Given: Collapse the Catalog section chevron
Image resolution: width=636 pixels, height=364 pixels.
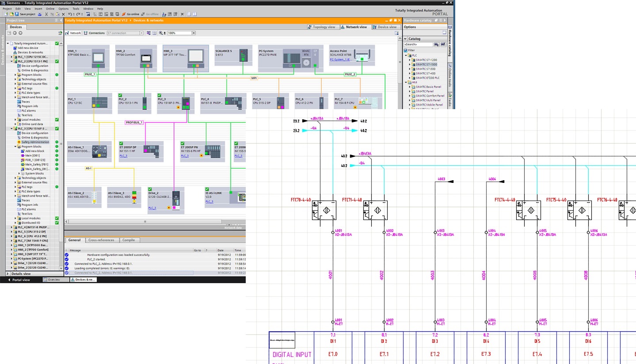Looking at the screenshot, I should tap(405, 39).
